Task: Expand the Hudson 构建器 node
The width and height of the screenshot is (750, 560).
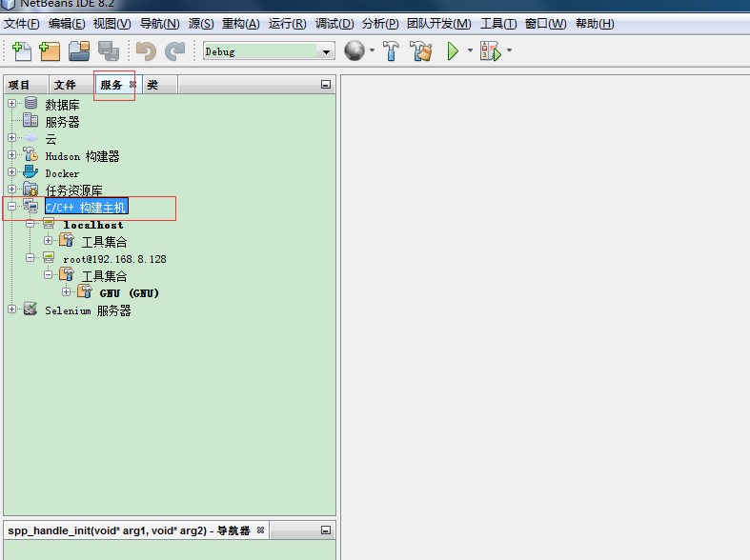Action: tap(12, 155)
